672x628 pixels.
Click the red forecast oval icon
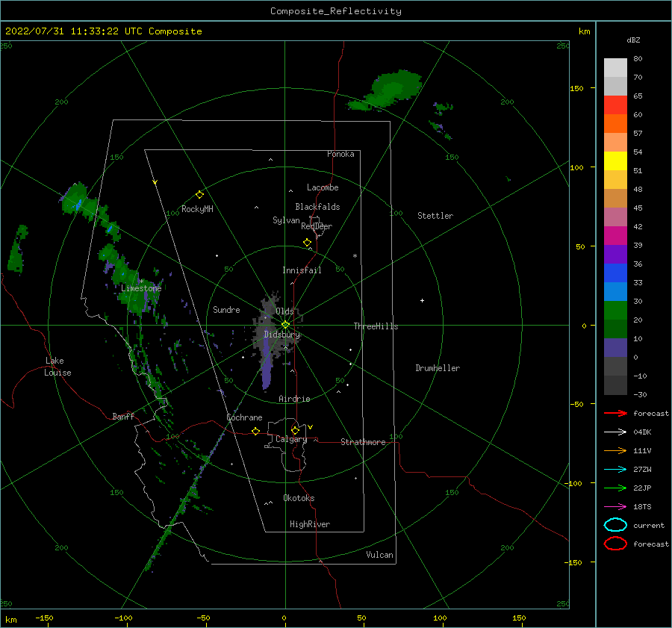615,544
